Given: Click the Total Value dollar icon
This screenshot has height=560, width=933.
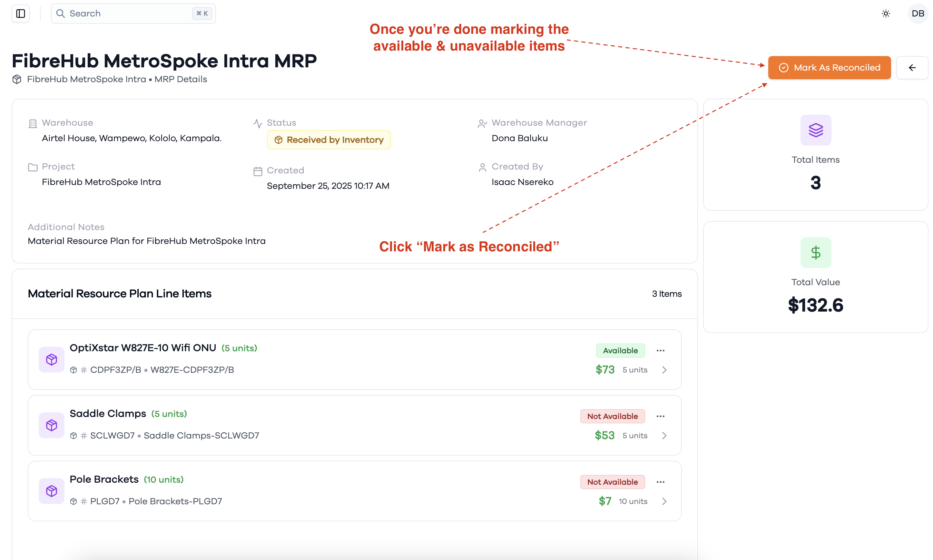Looking at the screenshot, I should [x=816, y=253].
